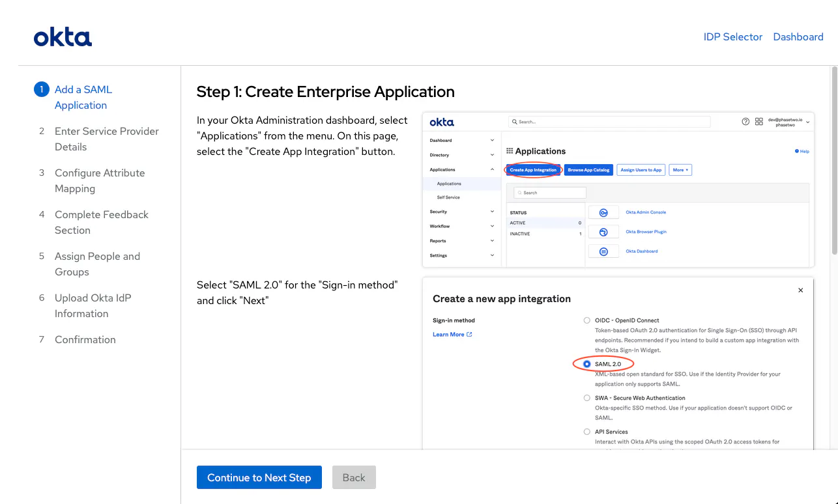Click the Learn More link in illustration
The width and height of the screenshot is (838, 504).
click(452, 335)
